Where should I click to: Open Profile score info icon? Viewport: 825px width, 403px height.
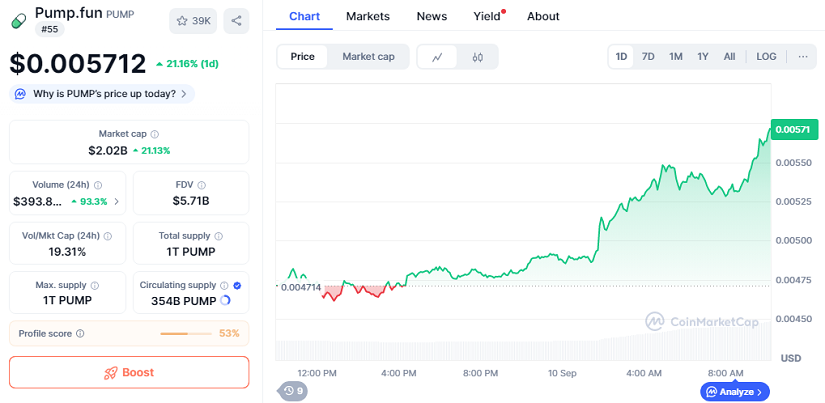tap(81, 334)
